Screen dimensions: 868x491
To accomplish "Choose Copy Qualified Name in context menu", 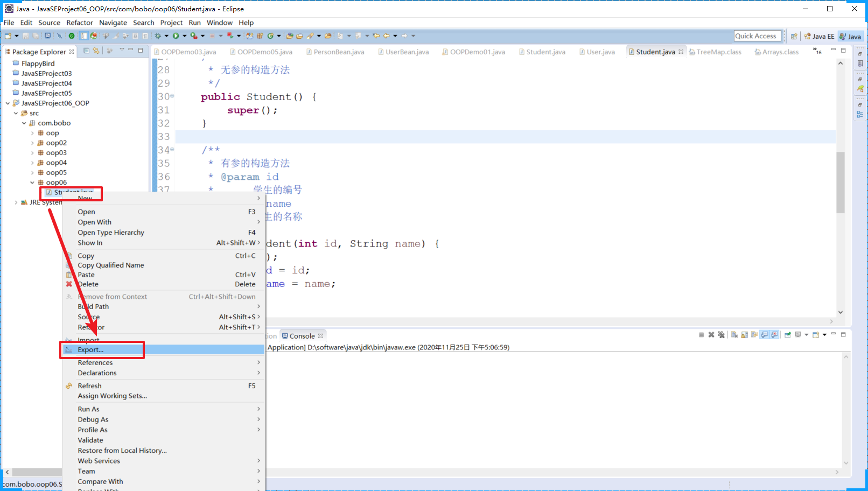I will coord(164,265).
